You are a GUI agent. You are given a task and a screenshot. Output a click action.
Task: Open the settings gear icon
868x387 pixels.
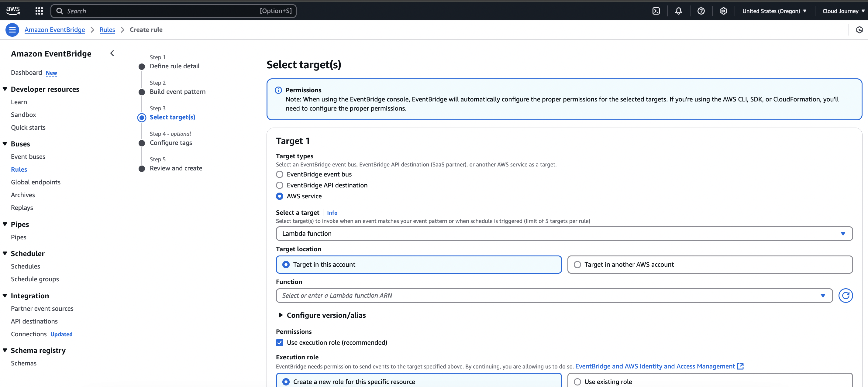click(723, 11)
